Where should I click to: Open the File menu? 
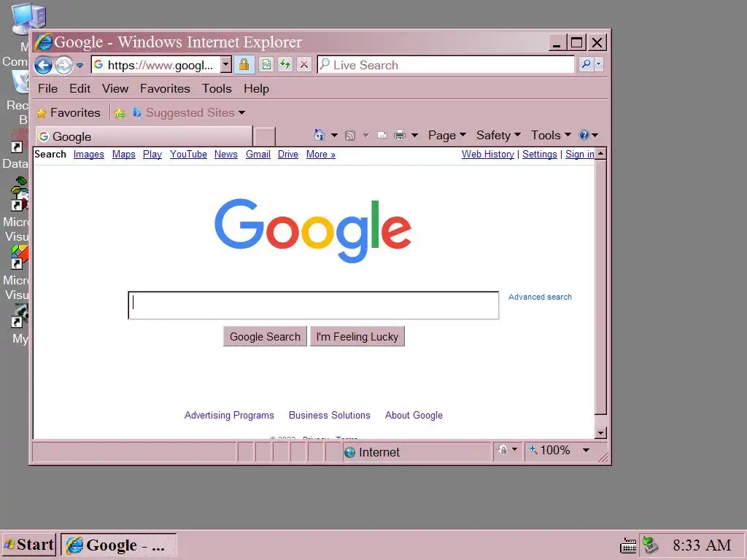(x=47, y=88)
